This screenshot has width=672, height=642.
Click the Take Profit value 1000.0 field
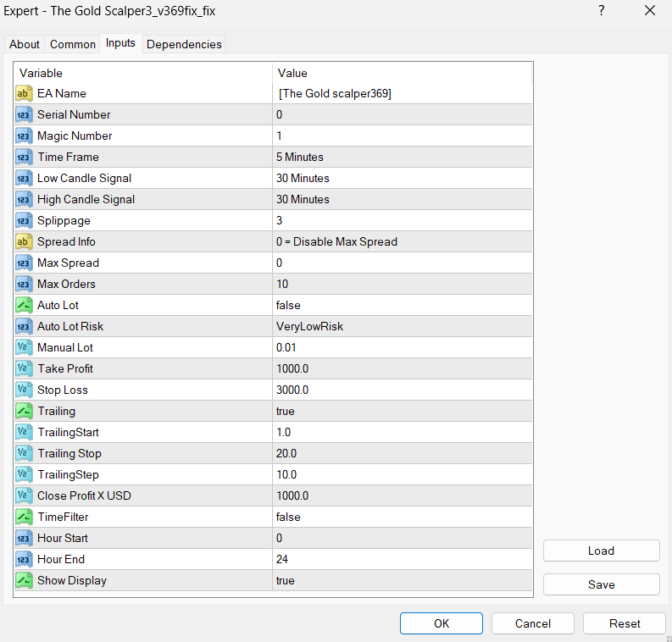point(292,368)
